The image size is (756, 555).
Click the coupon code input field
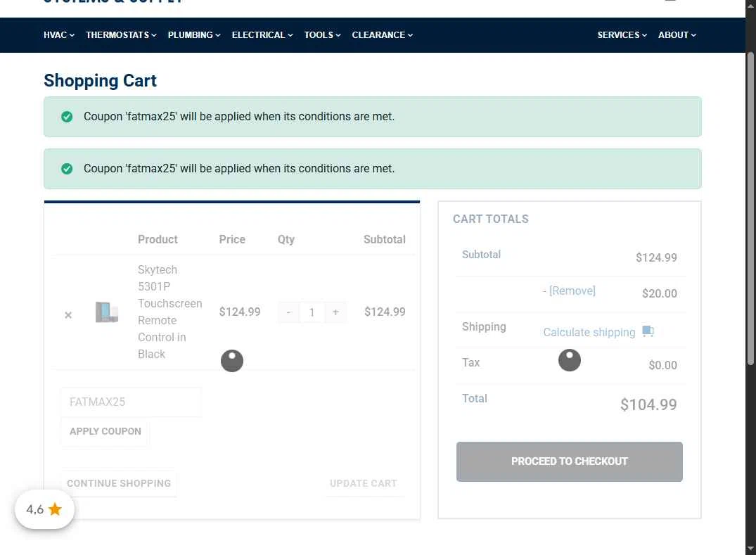pyautogui.click(x=131, y=402)
